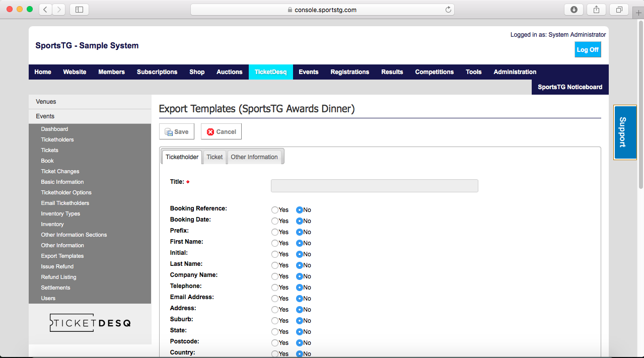
Task: Open the Tools menu
Action: pyautogui.click(x=474, y=72)
